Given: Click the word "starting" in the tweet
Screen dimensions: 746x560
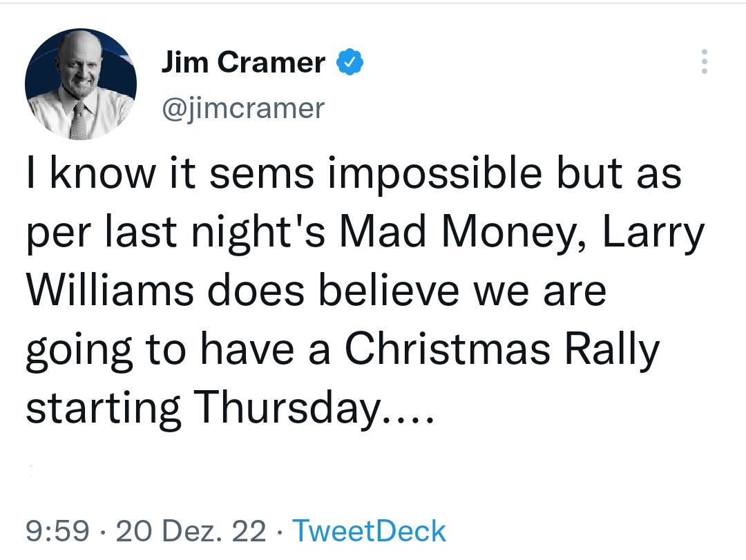Looking at the screenshot, I should click(x=103, y=408).
